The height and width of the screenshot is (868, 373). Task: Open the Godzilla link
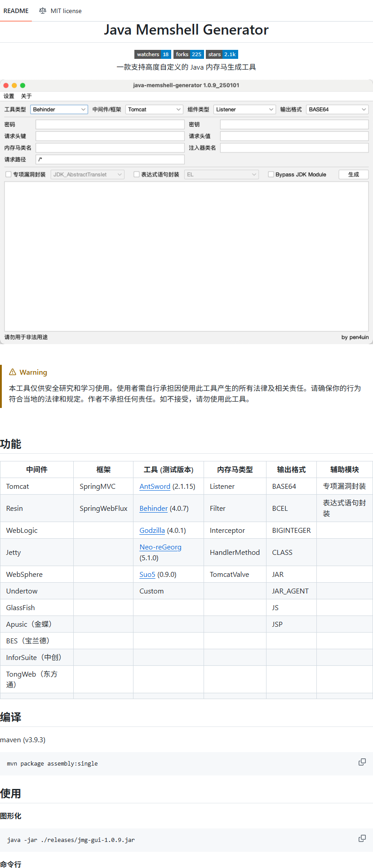point(152,531)
